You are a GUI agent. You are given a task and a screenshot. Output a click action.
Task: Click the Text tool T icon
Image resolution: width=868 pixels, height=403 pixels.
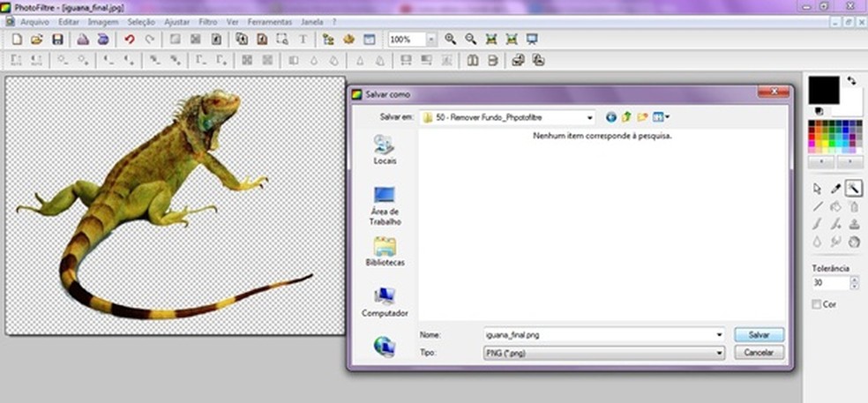click(303, 40)
